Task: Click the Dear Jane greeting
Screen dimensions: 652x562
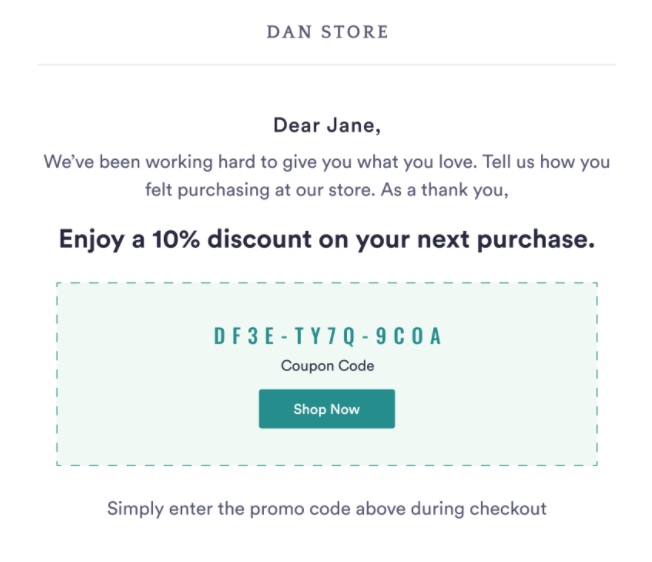Action: pyautogui.click(x=327, y=126)
